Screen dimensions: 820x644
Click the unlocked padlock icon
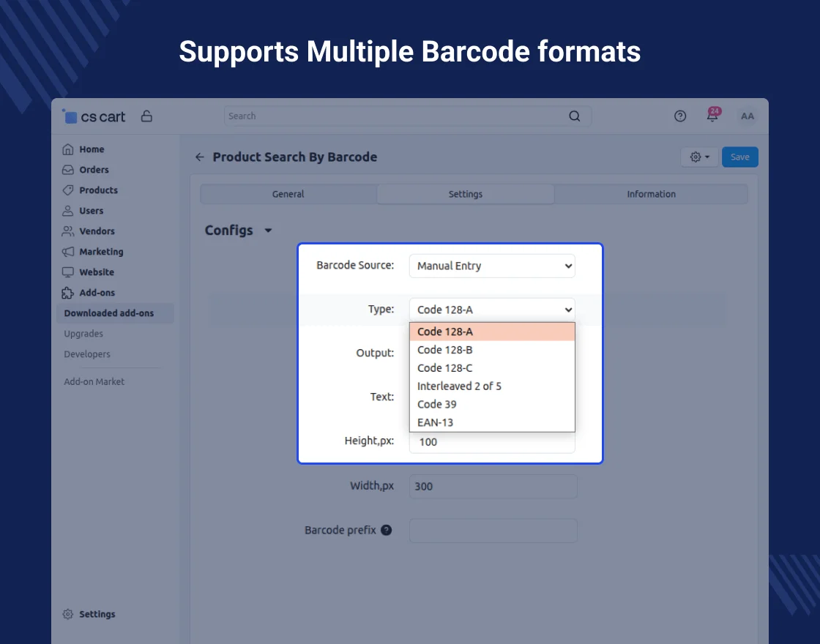pos(146,116)
